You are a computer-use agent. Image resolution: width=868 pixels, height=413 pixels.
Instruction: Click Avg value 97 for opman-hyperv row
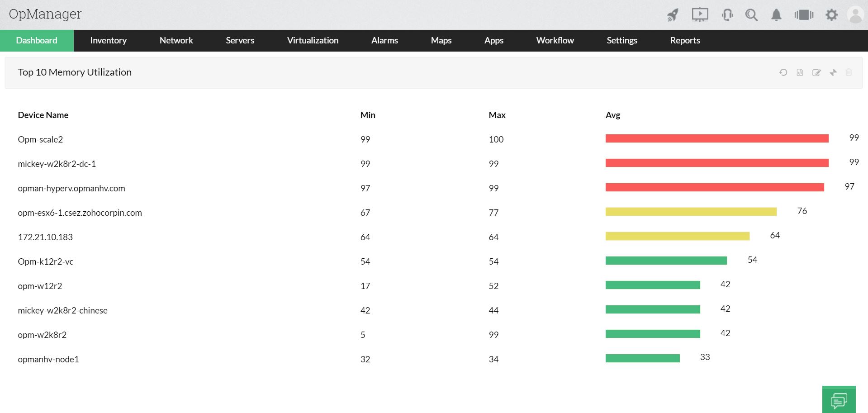pyautogui.click(x=849, y=186)
